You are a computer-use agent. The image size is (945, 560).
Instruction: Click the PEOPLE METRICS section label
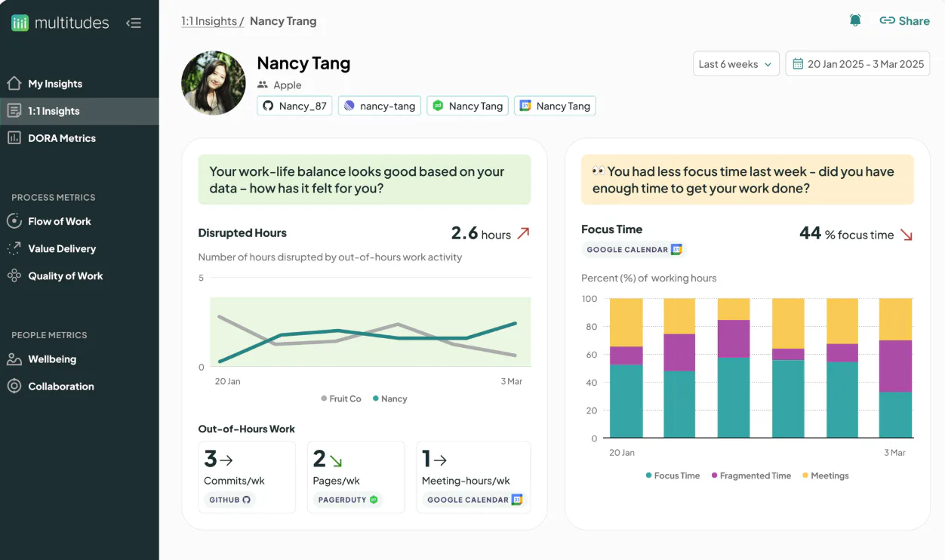[49, 335]
